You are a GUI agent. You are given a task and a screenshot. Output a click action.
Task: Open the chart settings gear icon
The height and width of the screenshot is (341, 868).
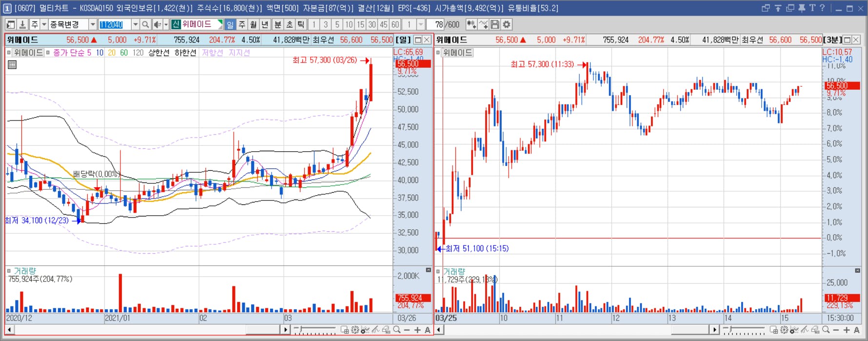[507, 24]
